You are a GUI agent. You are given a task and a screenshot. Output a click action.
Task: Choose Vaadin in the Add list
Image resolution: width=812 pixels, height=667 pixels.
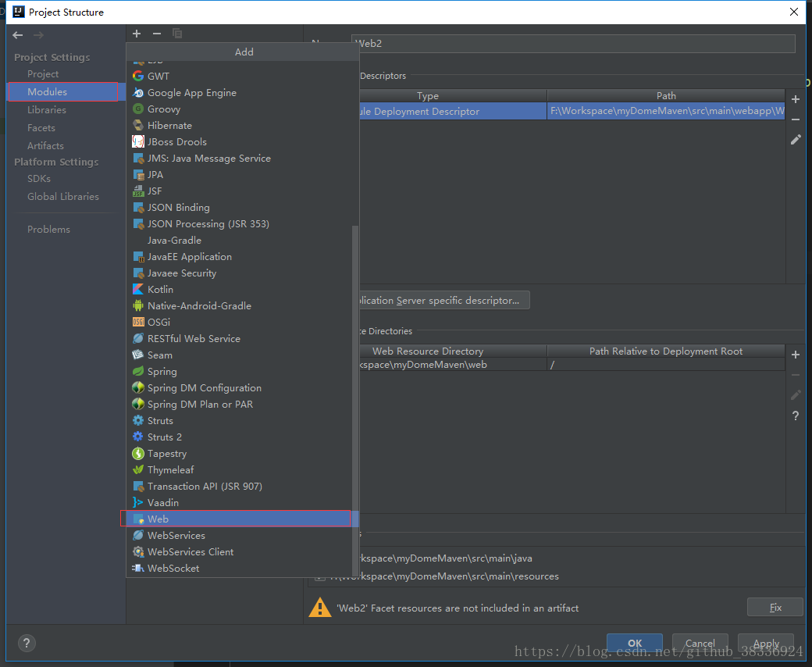coord(238,503)
